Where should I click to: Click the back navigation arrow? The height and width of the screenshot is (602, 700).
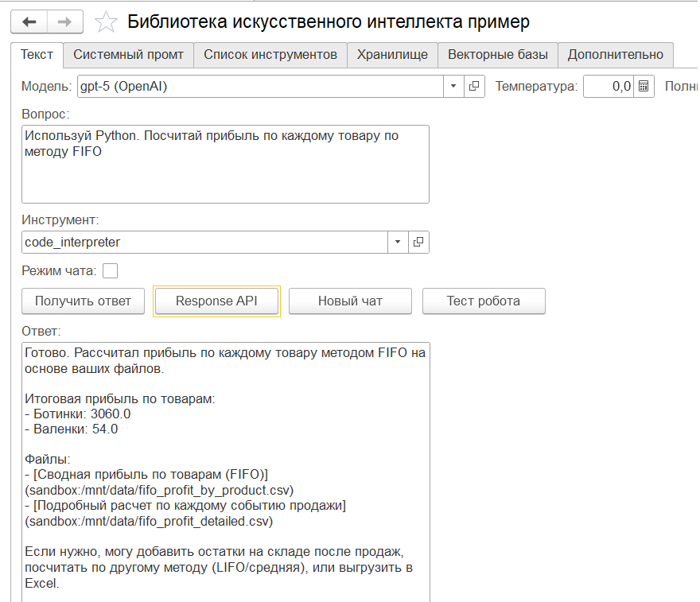pyautogui.click(x=29, y=21)
